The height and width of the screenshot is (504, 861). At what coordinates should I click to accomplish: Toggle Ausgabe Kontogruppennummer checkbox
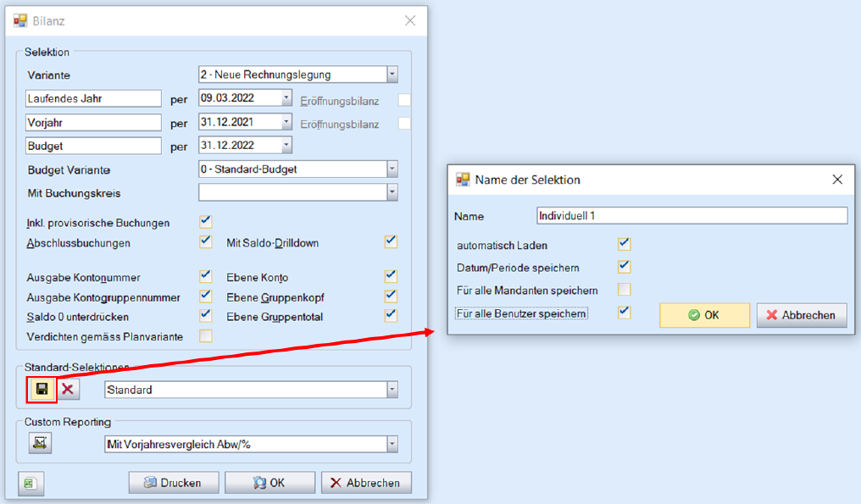click(205, 296)
